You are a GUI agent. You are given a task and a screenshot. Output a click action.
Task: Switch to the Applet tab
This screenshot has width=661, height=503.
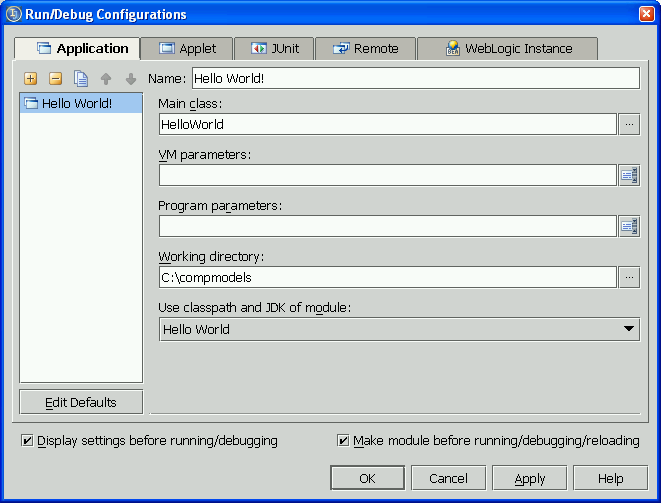click(187, 48)
